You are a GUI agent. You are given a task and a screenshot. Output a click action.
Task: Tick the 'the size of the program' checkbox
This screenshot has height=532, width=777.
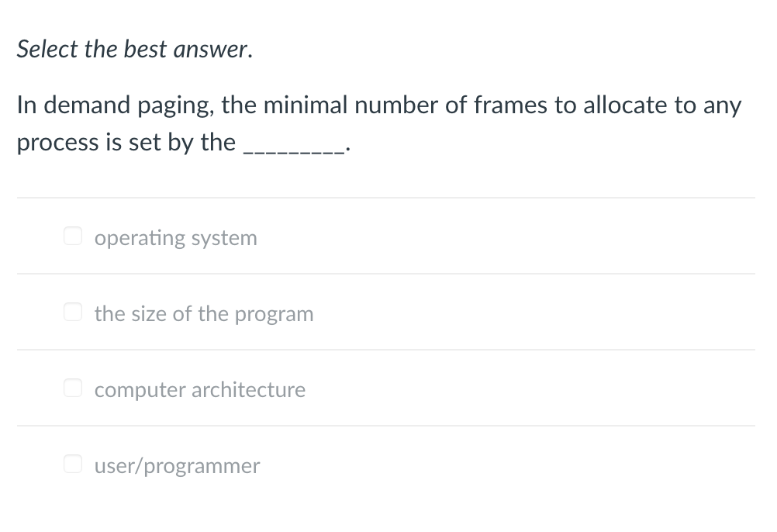(73, 313)
